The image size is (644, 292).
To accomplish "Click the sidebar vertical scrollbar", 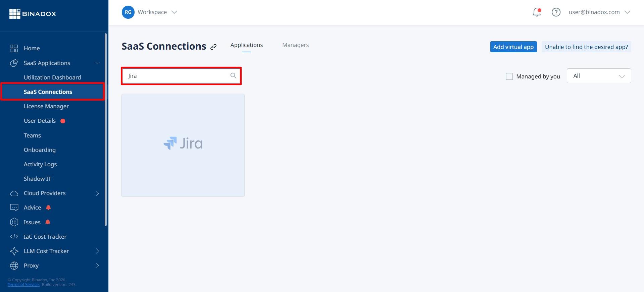I will (106, 129).
